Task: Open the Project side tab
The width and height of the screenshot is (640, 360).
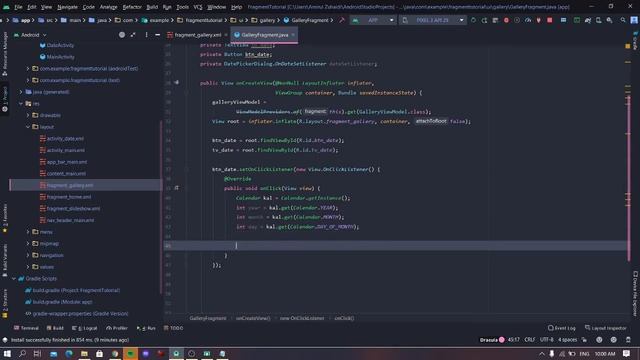Action: (x=5, y=99)
